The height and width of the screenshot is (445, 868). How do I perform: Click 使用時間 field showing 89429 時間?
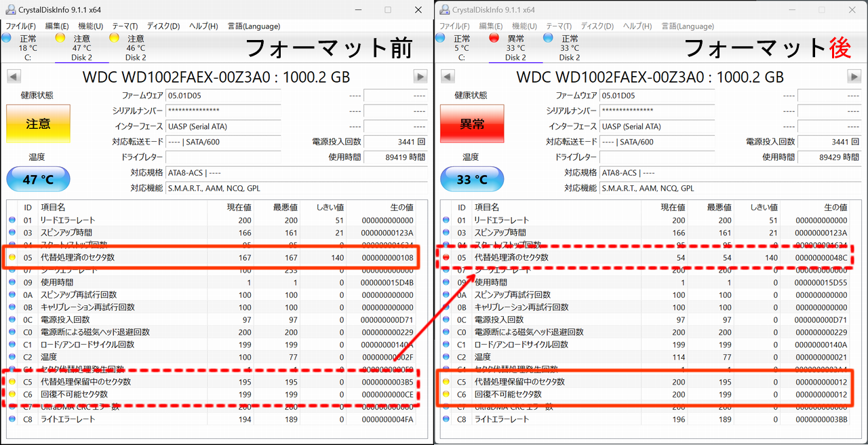(829, 157)
